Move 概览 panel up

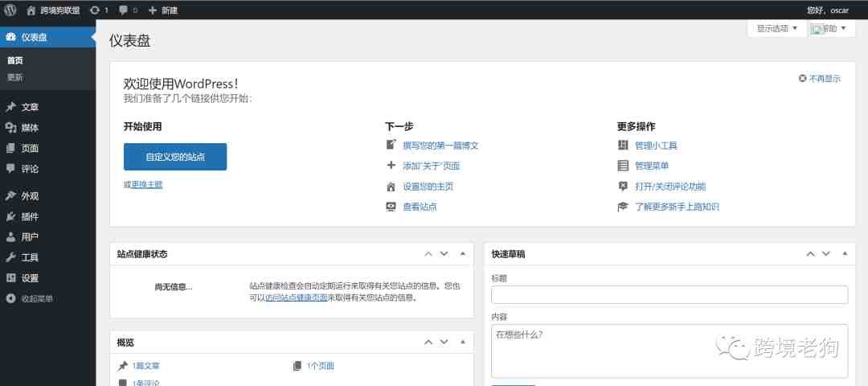click(428, 343)
